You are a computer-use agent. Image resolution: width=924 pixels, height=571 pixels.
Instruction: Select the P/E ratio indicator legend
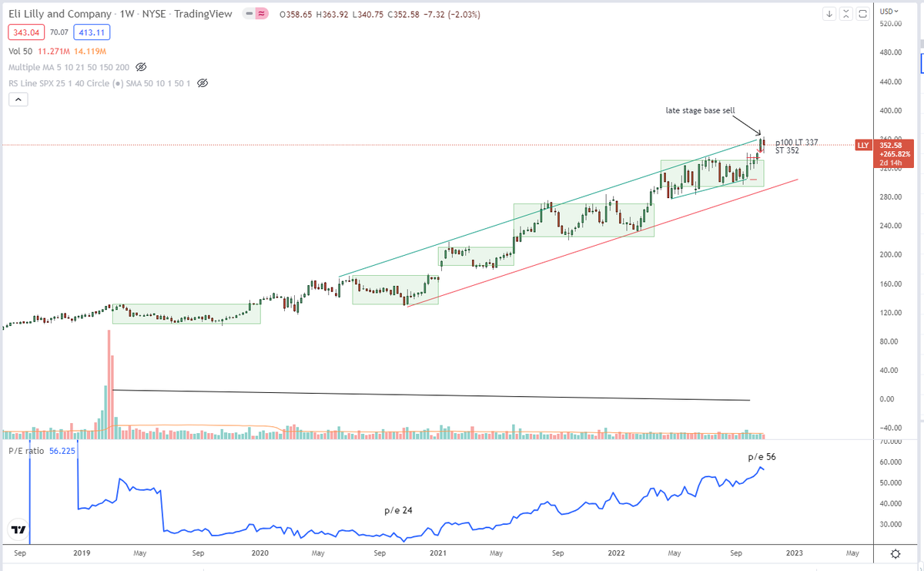[26, 451]
